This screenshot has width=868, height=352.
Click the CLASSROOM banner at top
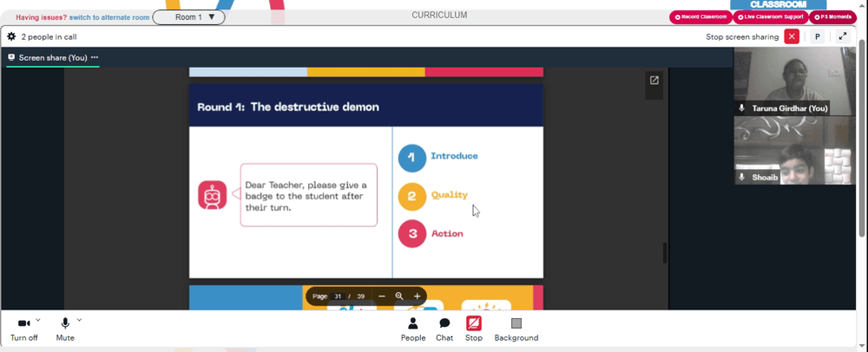pos(778,4)
